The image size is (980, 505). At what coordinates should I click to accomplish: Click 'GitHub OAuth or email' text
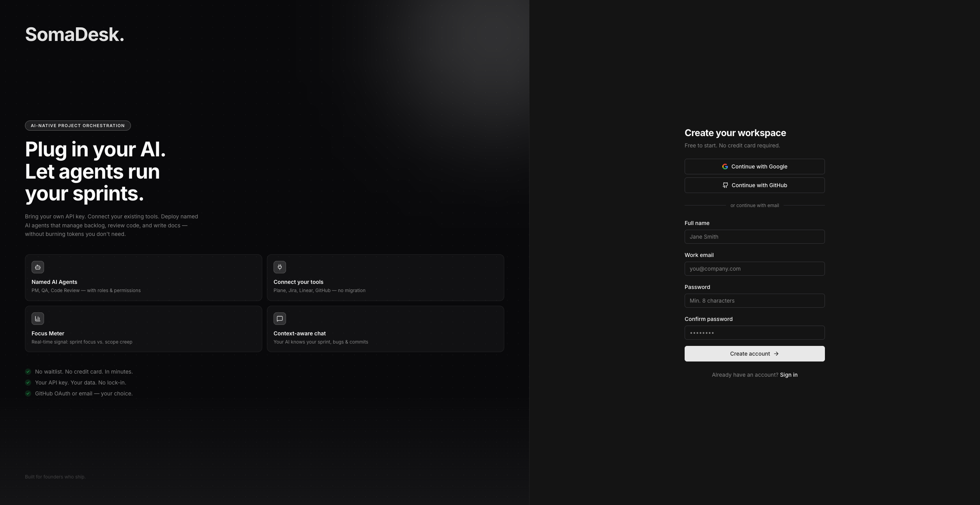(x=84, y=393)
